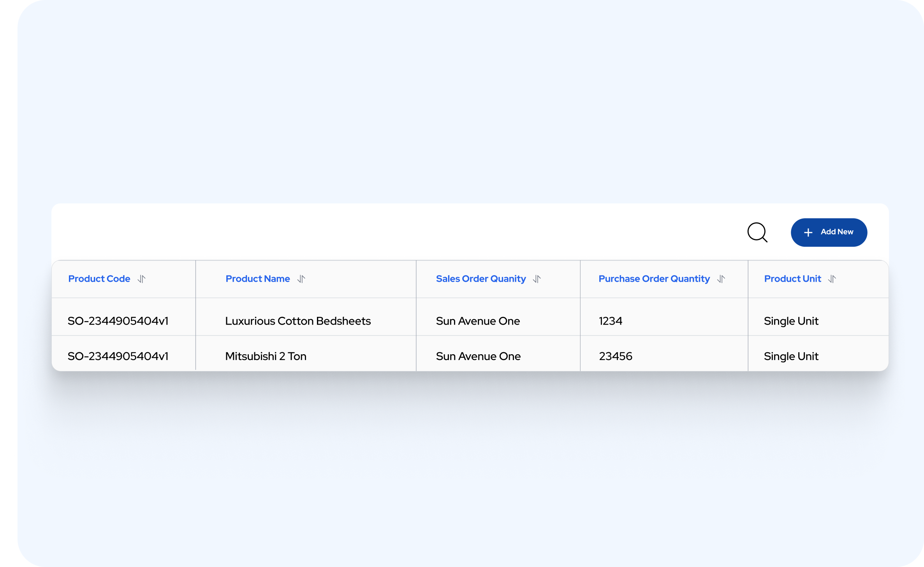This screenshot has height=567, width=924.
Task: Sort by Product Unit arrows icon
Action: (x=832, y=279)
